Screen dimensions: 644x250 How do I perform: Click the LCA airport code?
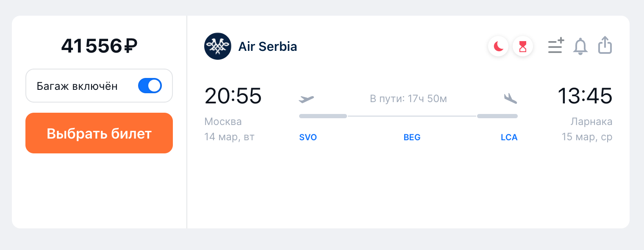[509, 138]
